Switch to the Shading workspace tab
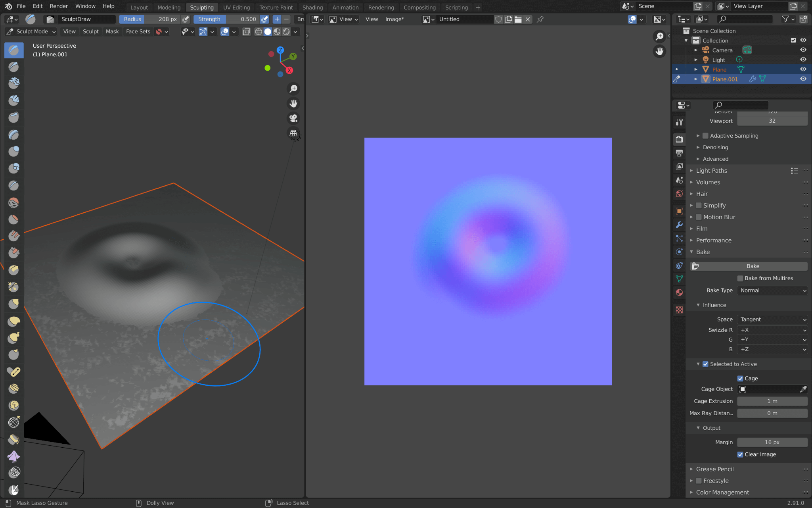This screenshot has height=508, width=812. [x=312, y=7]
